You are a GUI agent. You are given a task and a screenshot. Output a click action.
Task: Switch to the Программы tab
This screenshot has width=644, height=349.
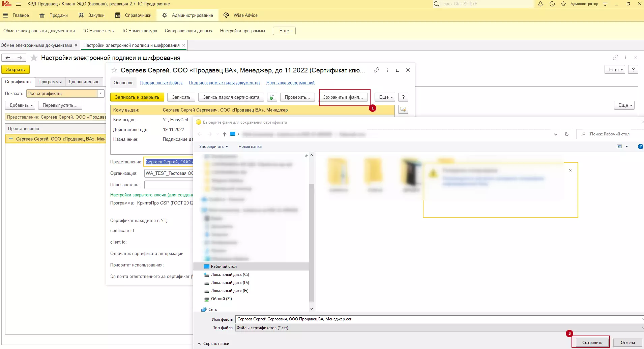pyautogui.click(x=50, y=82)
